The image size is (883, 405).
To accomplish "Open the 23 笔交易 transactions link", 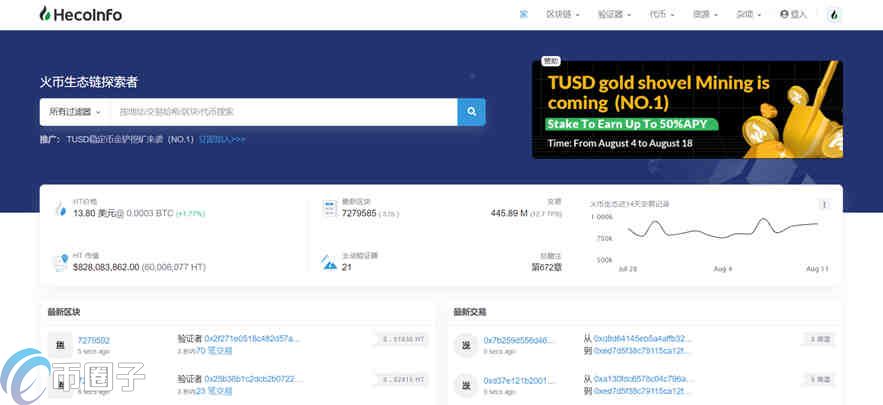I will coord(213,391).
